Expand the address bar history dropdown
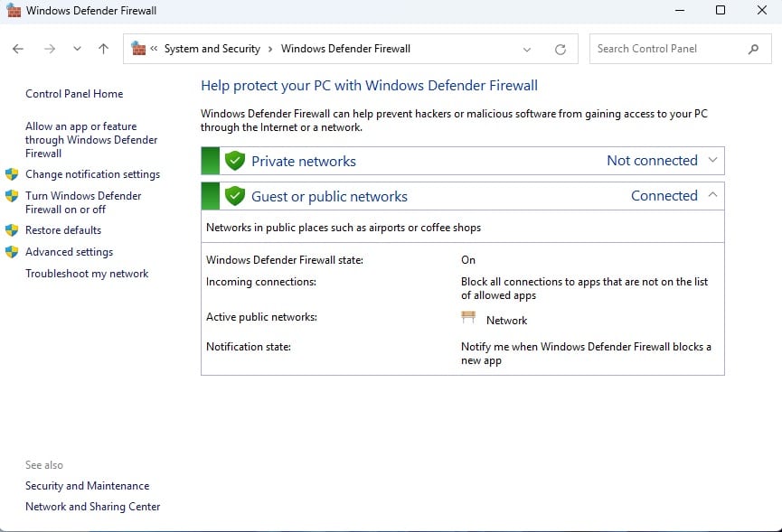The image size is (782, 532). coord(527,50)
